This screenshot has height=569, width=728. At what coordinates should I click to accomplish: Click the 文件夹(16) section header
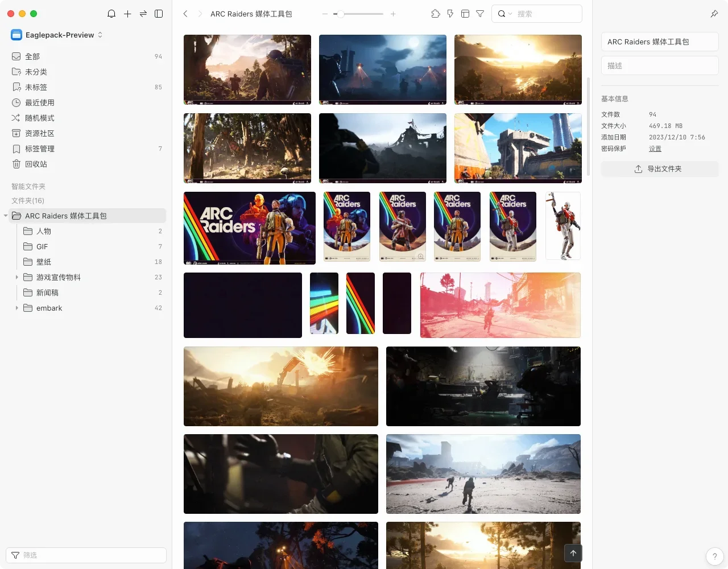(28, 201)
